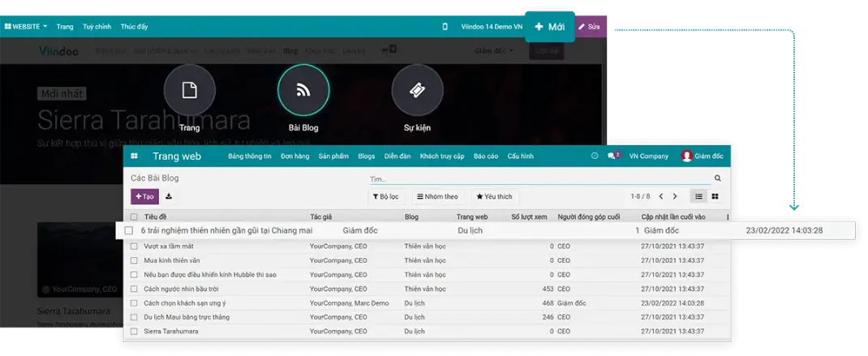Click the search magnifier icon
Screen dimensions: 868x356
[x=717, y=178]
